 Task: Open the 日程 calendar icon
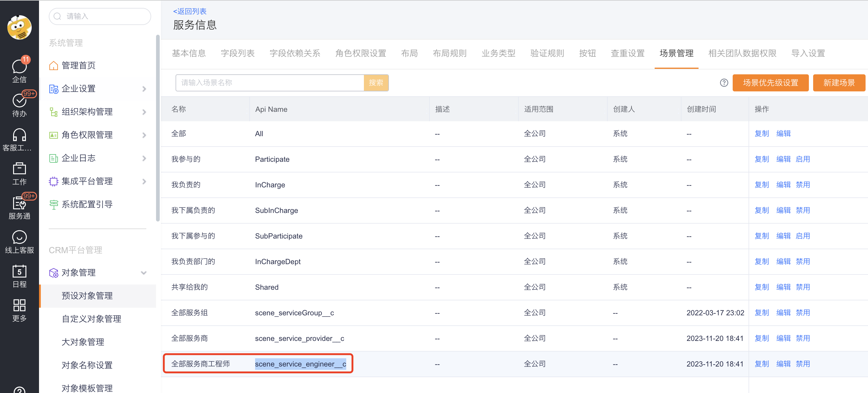pyautogui.click(x=19, y=271)
